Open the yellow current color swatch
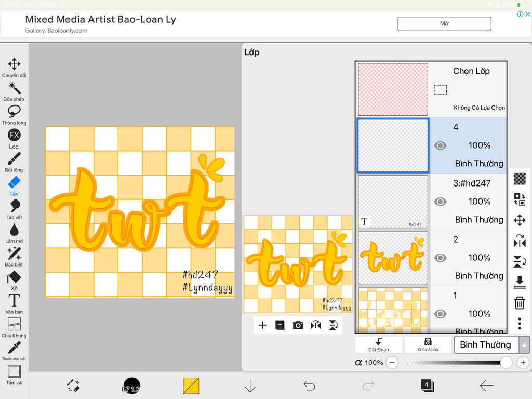Screen dimensions: 532x399 [x=191, y=386]
